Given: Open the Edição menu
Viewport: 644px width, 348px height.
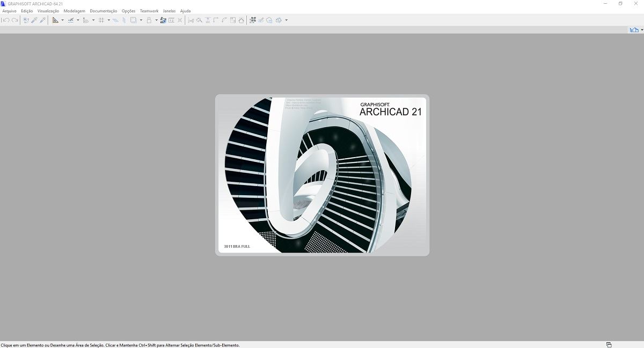Looking at the screenshot, I should click(27, 11).
